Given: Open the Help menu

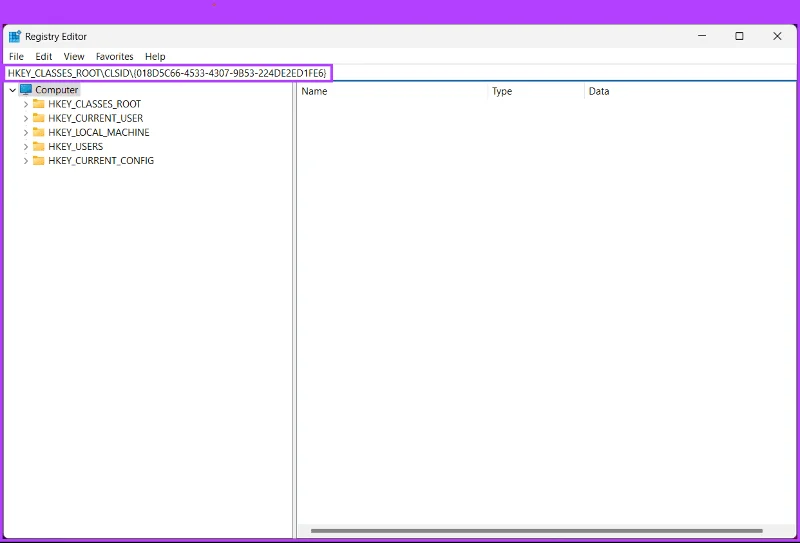Looking at the screenshot, I should click(155, 57).
